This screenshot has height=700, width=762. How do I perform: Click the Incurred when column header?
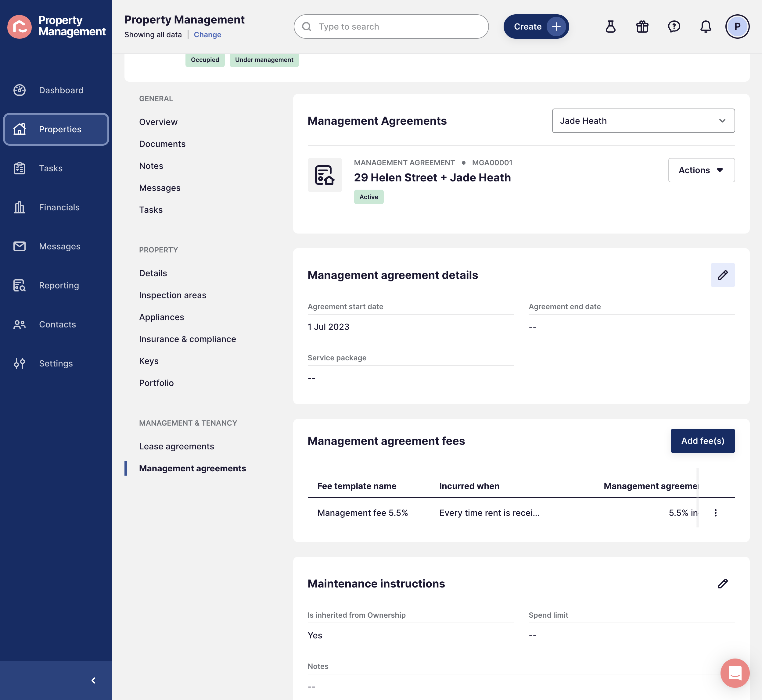pos(469,486)
